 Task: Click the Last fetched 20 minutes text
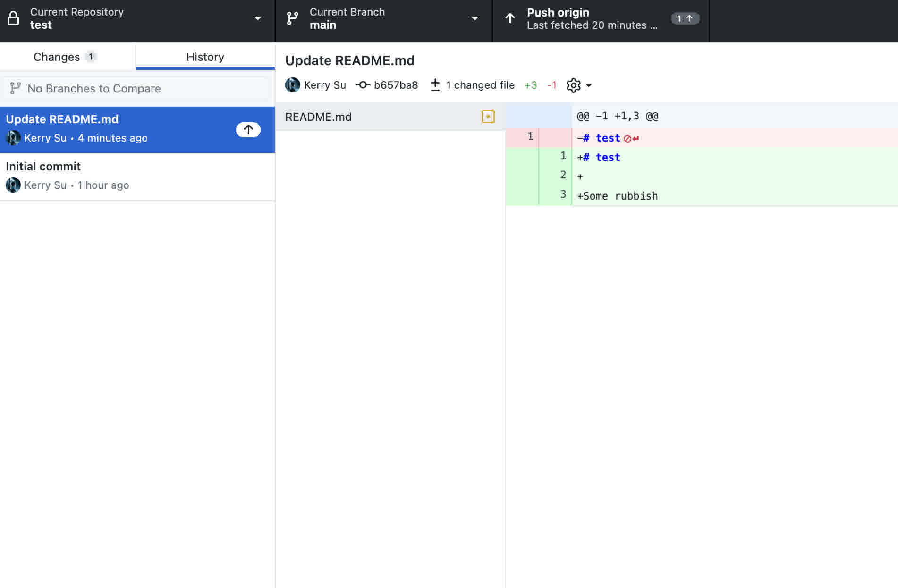[x=592, y=25]
